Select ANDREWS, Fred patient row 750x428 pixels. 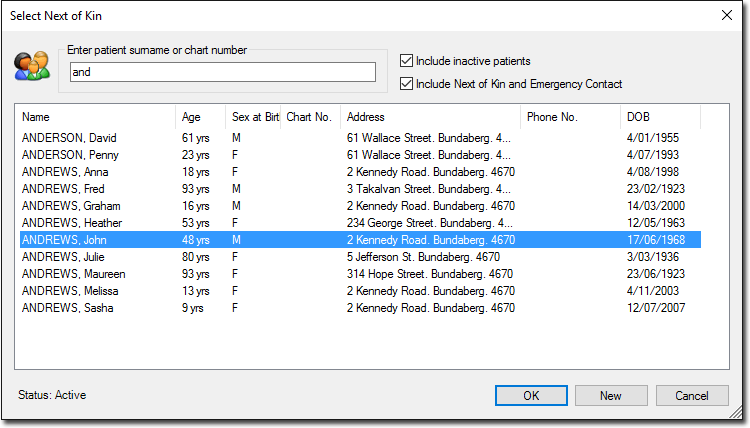(x=360, y=189)
